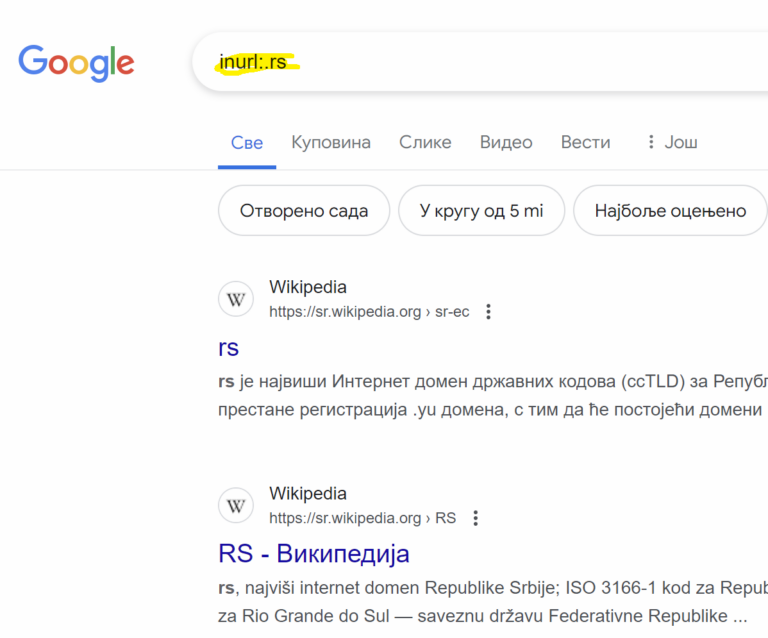This screenshot has width=768, height=638.
Task: Open the RS - Википедија result link
Action: [313, 554]
